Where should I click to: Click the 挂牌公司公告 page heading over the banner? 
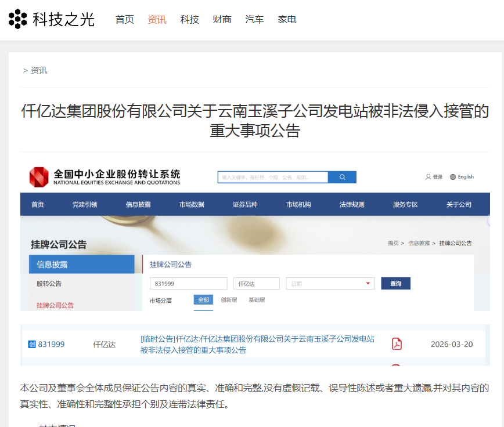[x=59, y=245]
